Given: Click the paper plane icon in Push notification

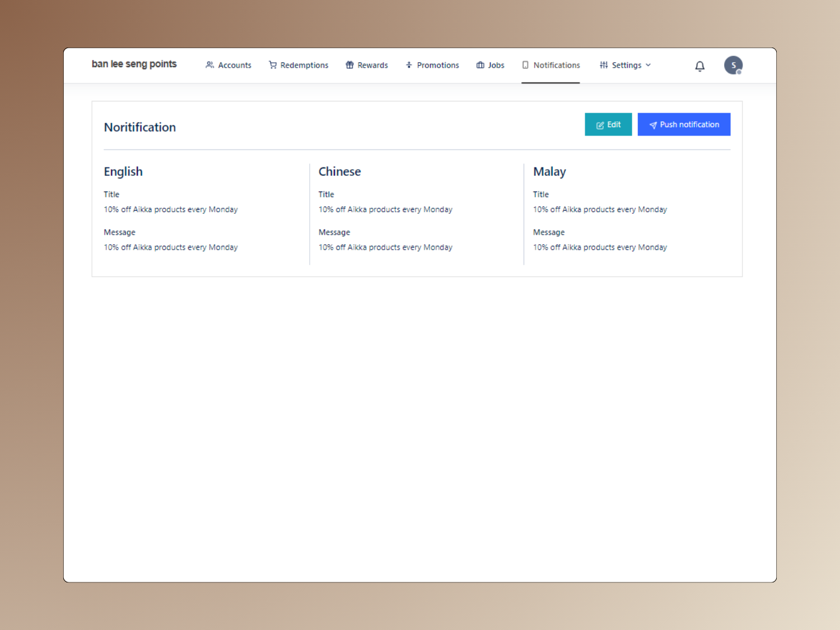Looking at the screenshot, I should coord(652,125).
